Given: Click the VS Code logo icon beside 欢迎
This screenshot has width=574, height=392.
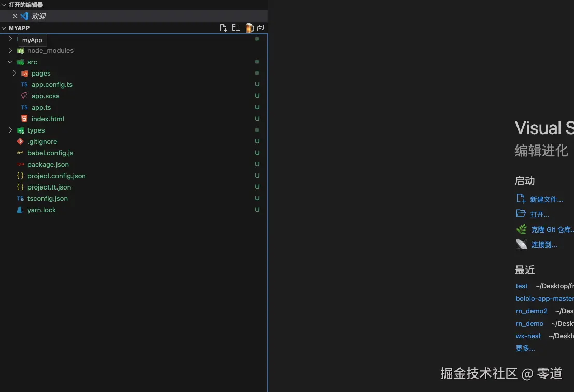Looking at the screenshot, I should 24,16.
